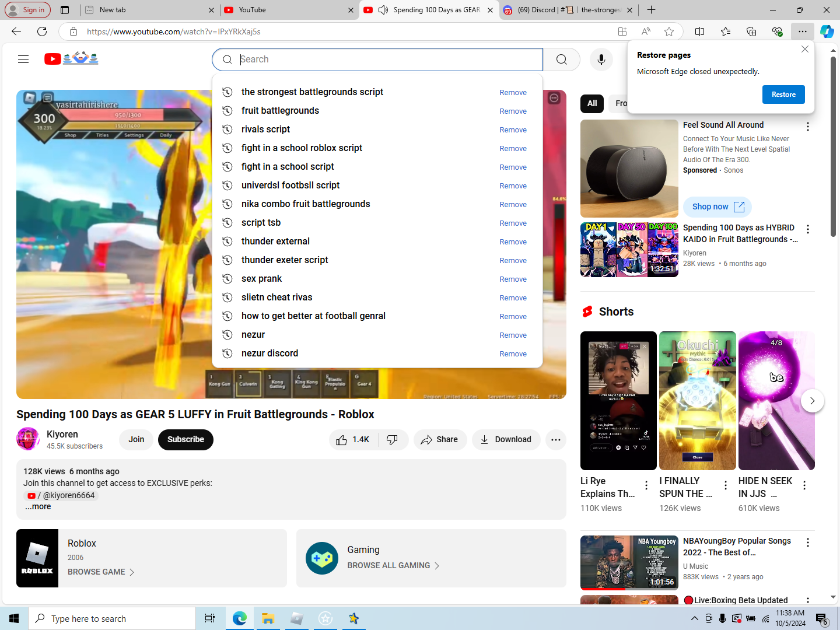Open options menu for HYBRID KAIDO video
The width and height of the screenshot is (840, 630).
click(x=808, y=229)
